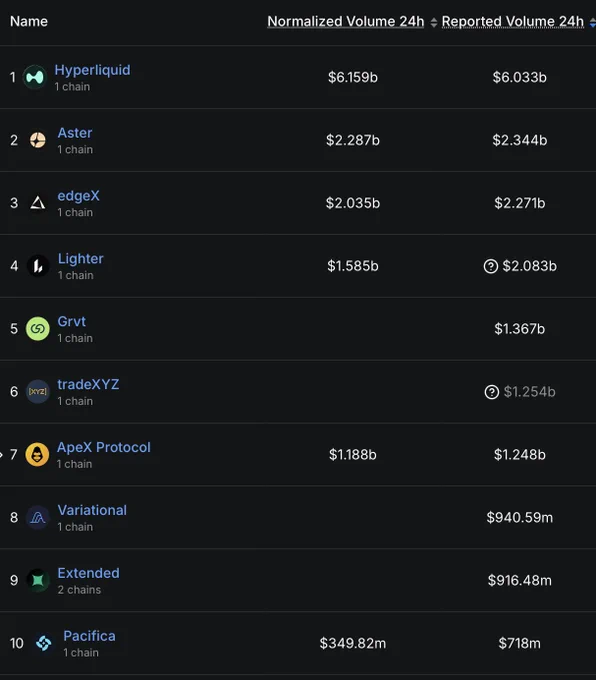Click the ApeX Protocol logo icon
This screenshot has height=680, width=596.
37,454
